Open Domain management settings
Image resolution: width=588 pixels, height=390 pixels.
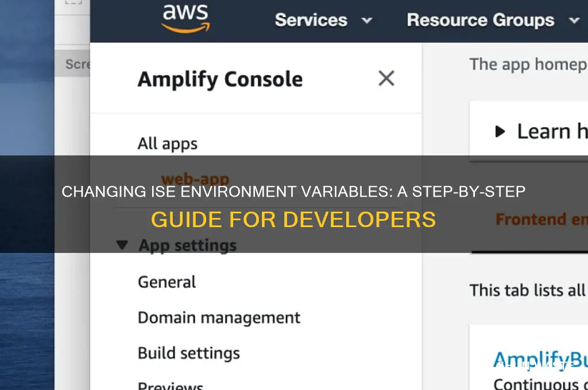tap(219, 318)
